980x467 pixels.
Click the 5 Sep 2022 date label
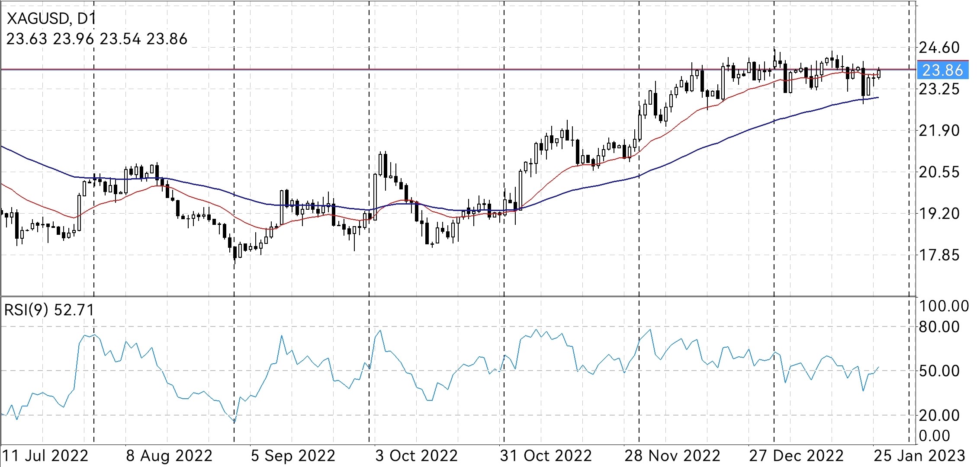(293, 456)
